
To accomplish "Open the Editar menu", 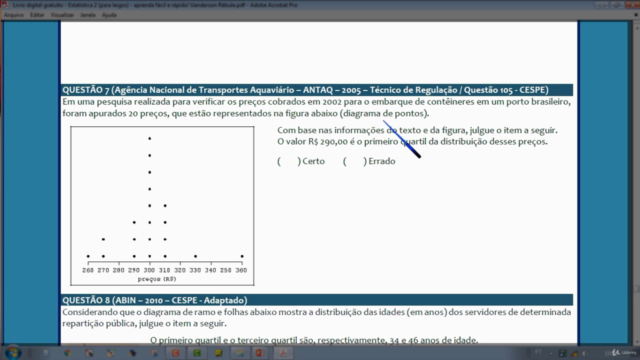I will [37, 15].
